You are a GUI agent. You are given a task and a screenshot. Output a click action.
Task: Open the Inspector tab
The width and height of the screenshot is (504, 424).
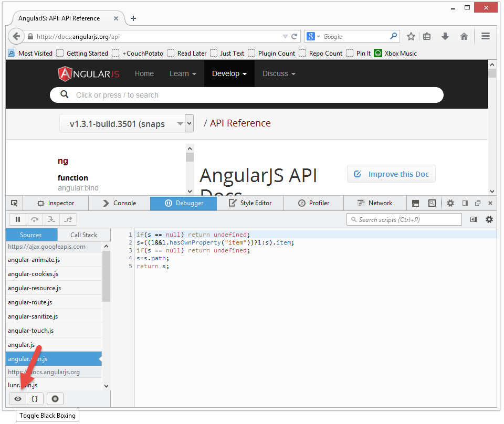56,203
